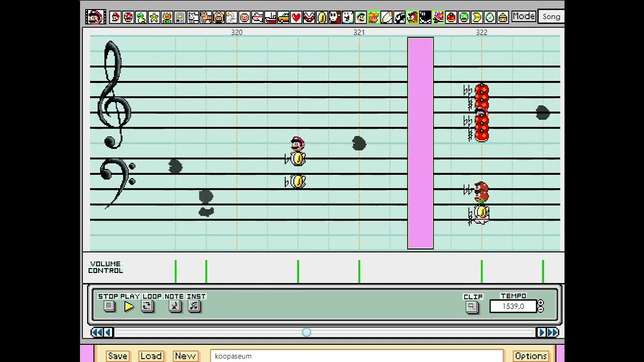Image resolution: width=644 pixels, height=362 pixels.
Task: Select the Coin instrument
Action: tap(321, 18)
